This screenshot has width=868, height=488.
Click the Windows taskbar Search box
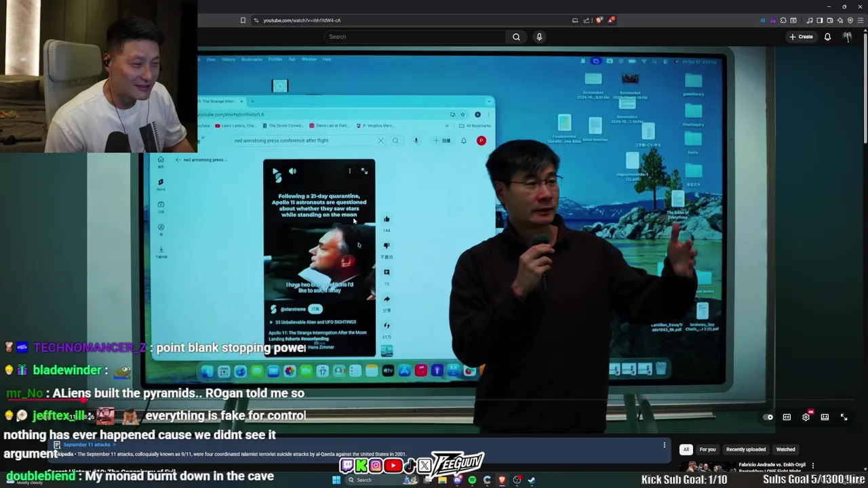pos(382,480)
